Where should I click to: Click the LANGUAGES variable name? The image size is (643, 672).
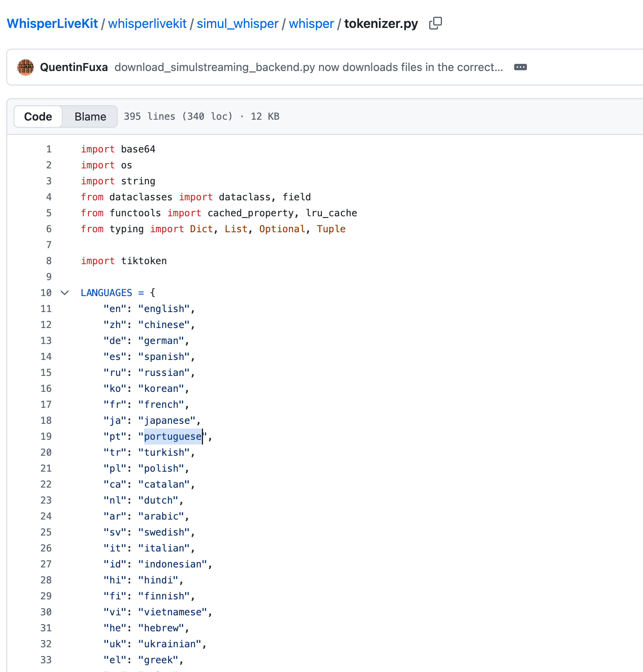coord(106,293)
